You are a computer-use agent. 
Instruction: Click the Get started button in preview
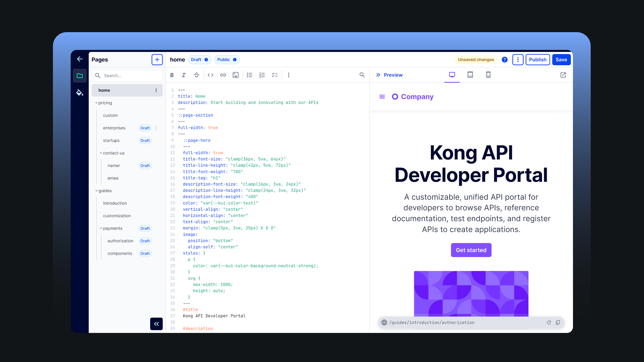point(471,250)
